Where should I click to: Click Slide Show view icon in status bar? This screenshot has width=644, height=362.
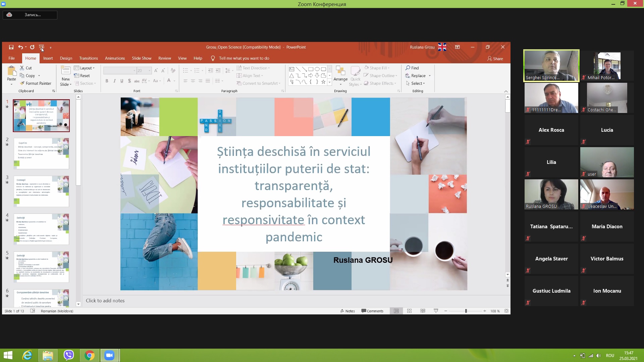436,311
